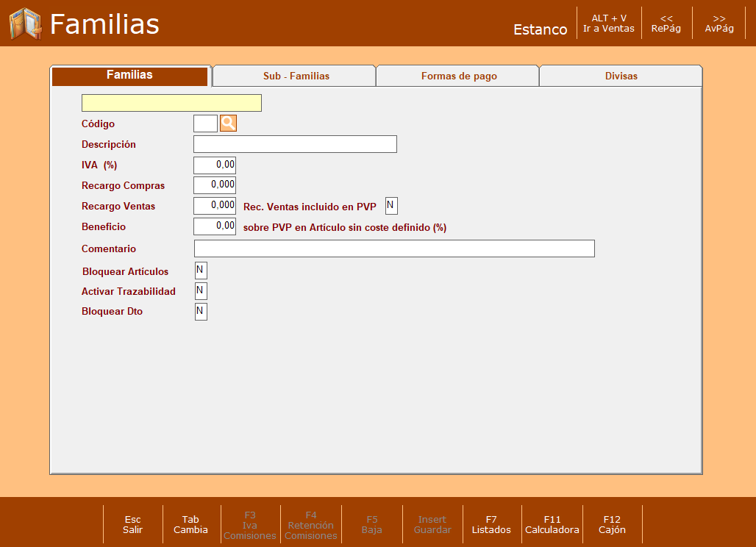Click the 'sobre PVP en Artículo sin coste definido (%)' text
This screenshot has width=756, height=547.
point(345,227)
